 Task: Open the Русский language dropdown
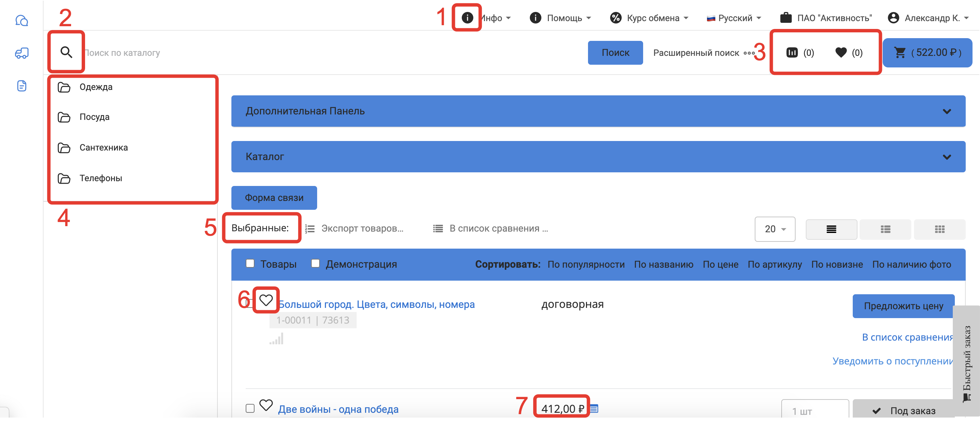pyautogui.click(x=734, y=18)
